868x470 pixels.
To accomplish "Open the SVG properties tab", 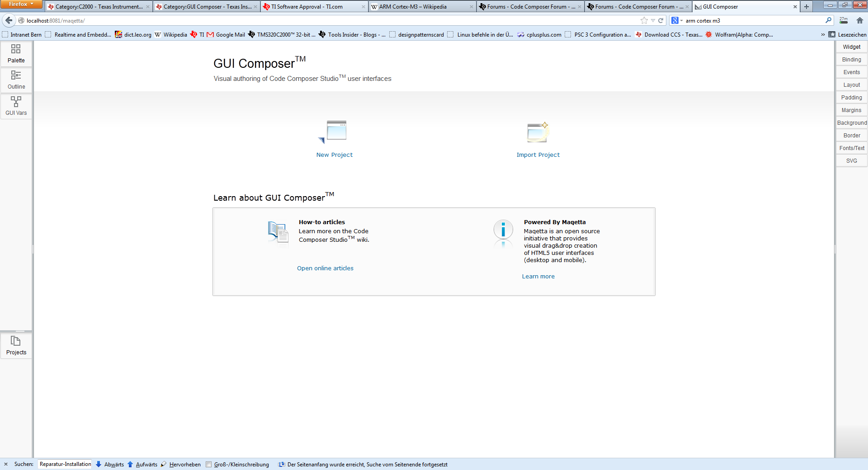I will [851, 161].
